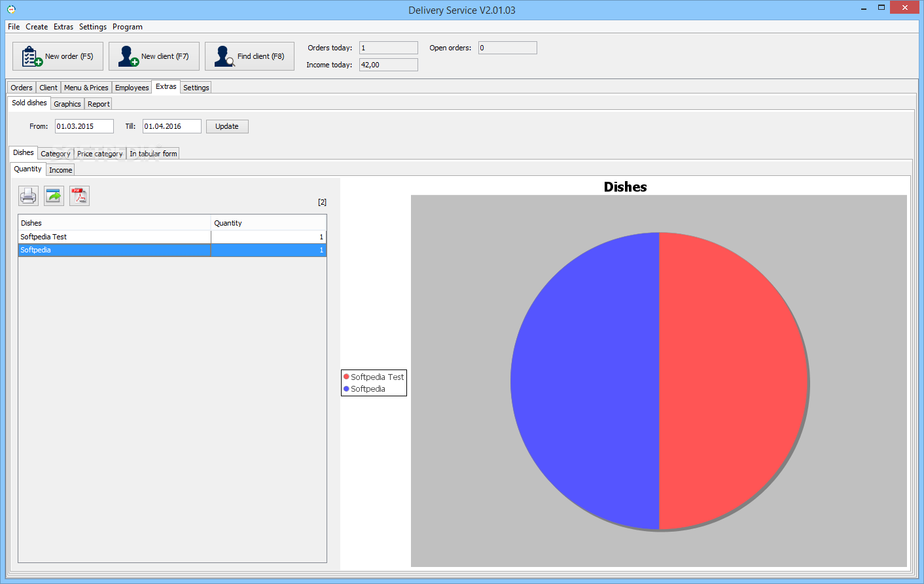Click the blue slice of the pie chart
The width and height of the screenshot is (924, 584).
click(x=585, y=381)
